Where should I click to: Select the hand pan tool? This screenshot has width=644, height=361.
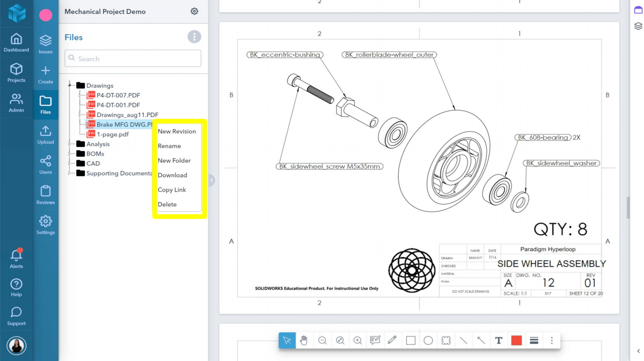(x=304, y=340)
